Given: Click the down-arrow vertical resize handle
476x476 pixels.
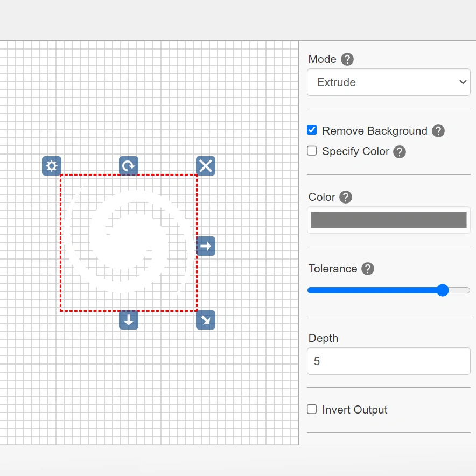Looking at the screenshot, I should point(129,320).
